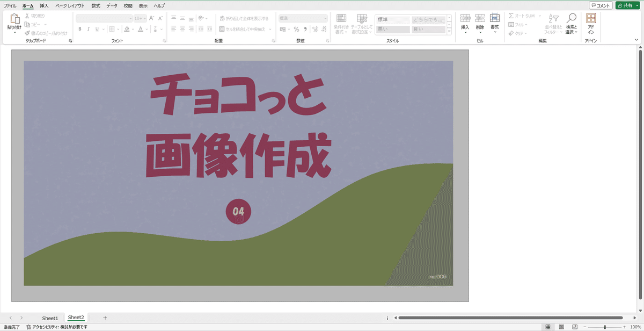Select the Sheet1 worksheet tab
The height and width of the screenshot is (331, 644).
tap(50, 318)
